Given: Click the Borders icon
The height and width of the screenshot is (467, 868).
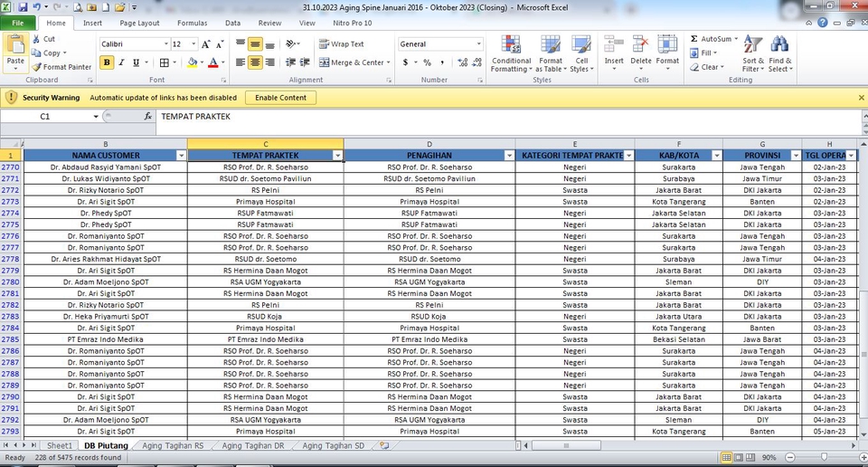Looking at the screenshot, I should point(164,62).
